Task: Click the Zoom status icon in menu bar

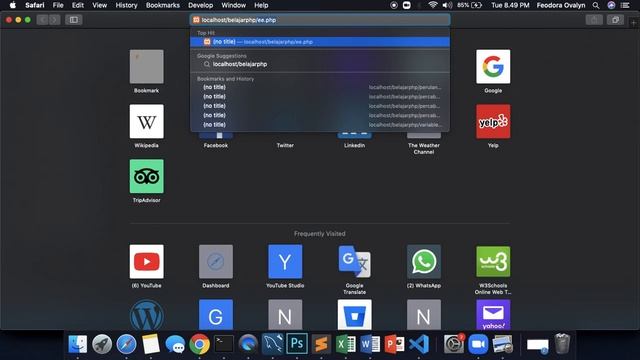Action: (407, 5)
